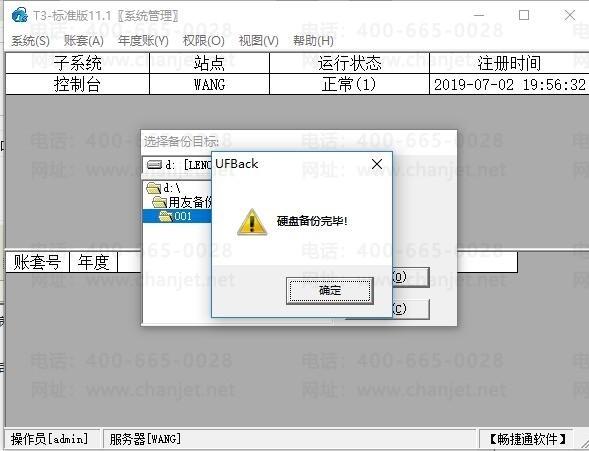
Task: Click the 子系统 column header
Action: coord(77,63)
